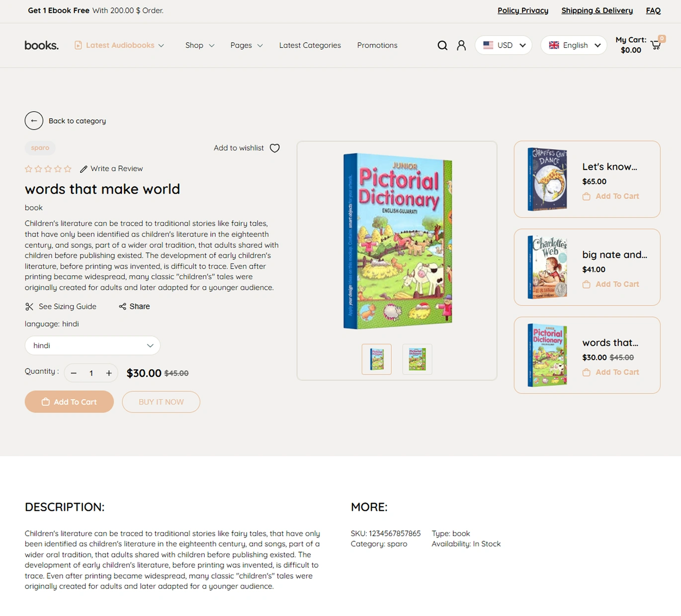Open the user account icon

tap(461, 45)
